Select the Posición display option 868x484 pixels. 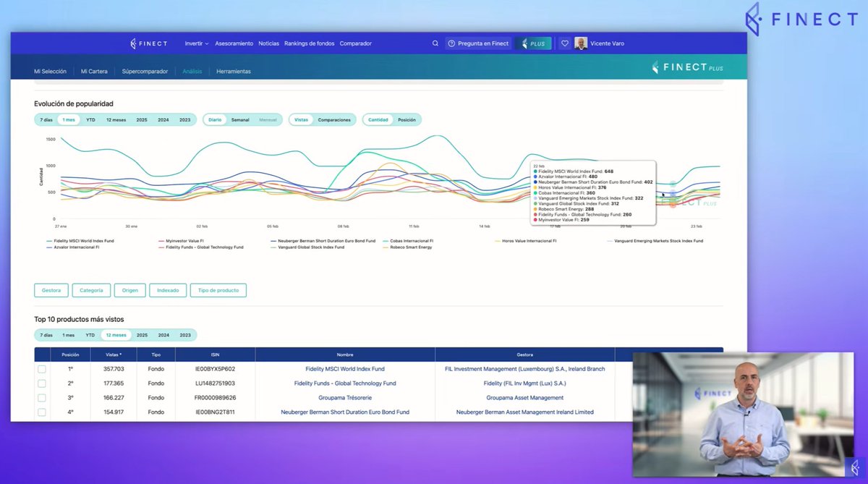(x=407, y=120)
